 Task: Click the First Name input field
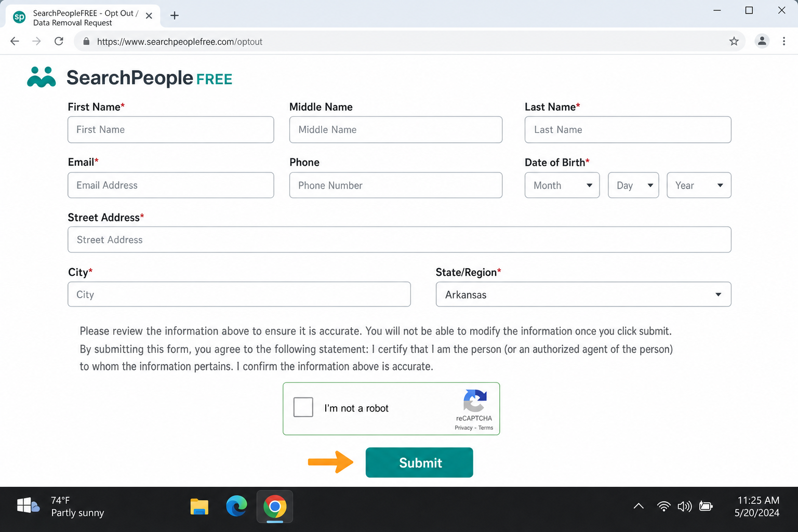click(x=170, y=130)
